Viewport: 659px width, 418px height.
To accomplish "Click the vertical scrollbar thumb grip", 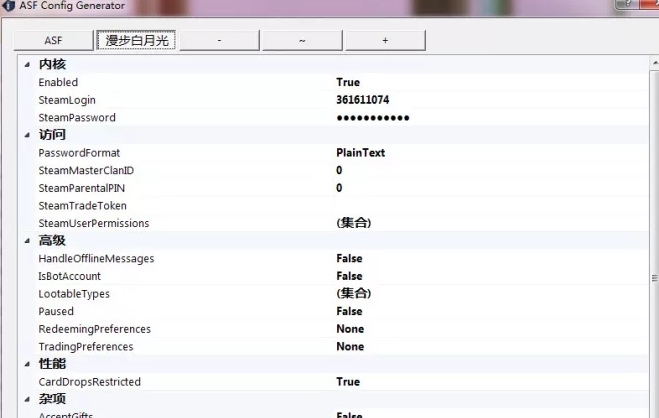I will click(x=655, y=279).
